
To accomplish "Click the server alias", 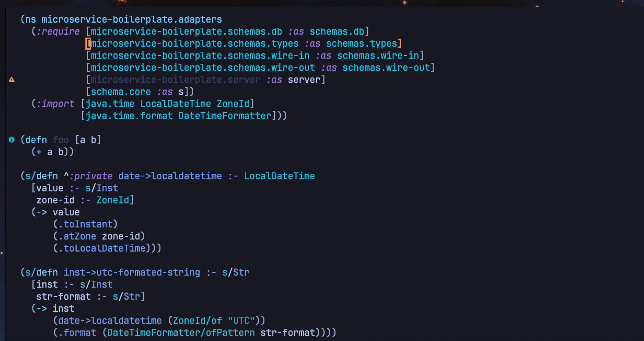I will tap(304, 80).
